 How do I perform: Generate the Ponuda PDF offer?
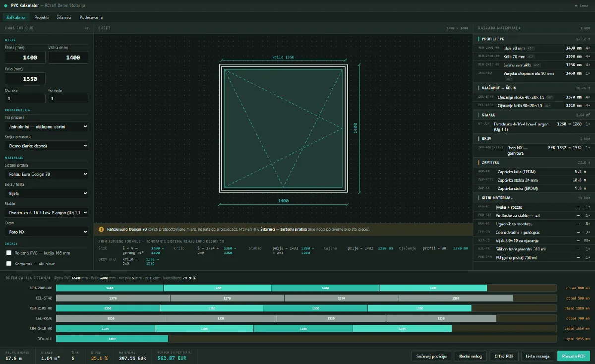coord(574,356)
